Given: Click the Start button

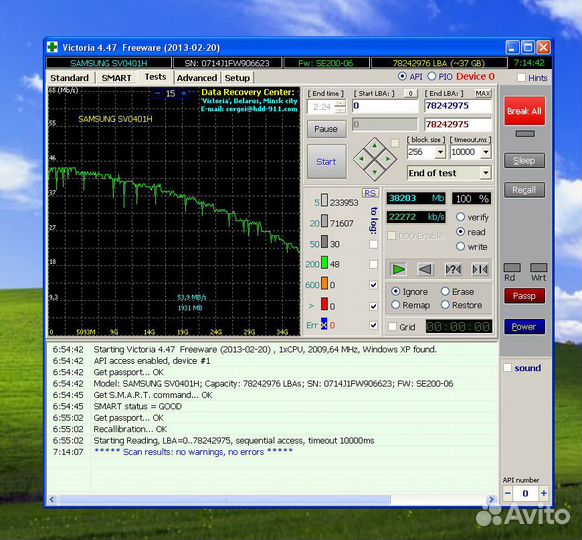Looking at the screenshot, I should [x=326, y=162].
